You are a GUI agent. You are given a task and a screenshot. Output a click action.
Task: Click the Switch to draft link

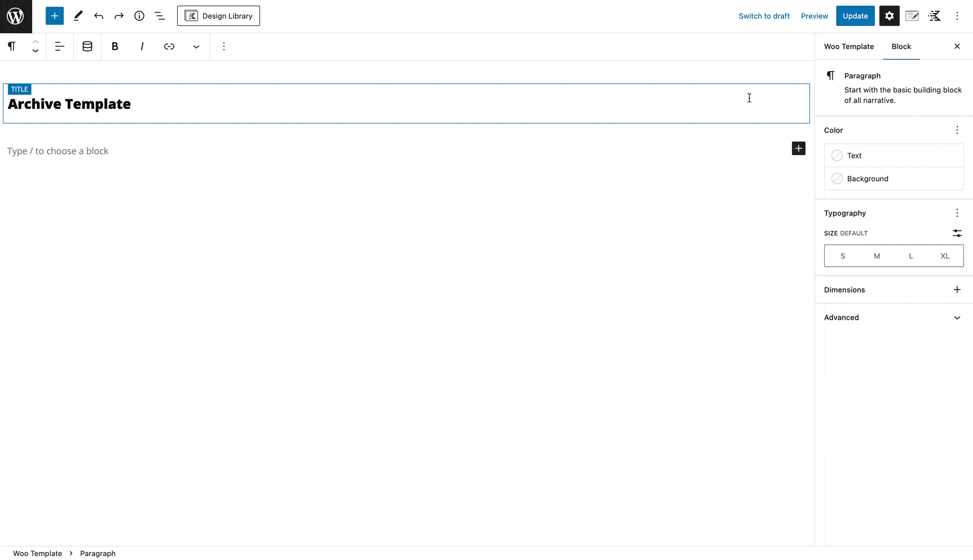tap(764, 16)
